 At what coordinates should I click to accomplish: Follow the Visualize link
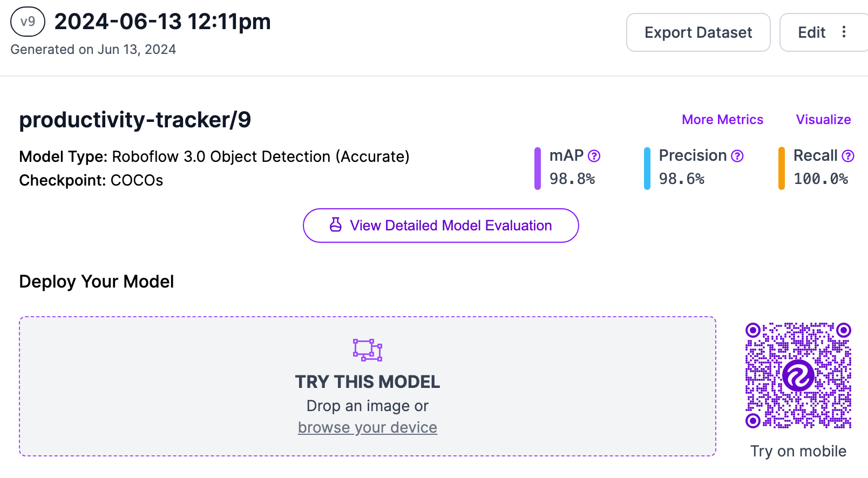pos(823,120)
